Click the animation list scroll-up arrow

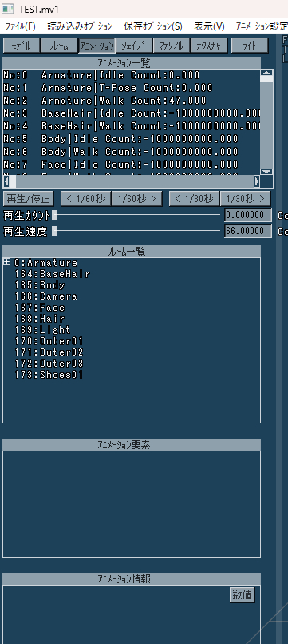(x=267, y=73)
